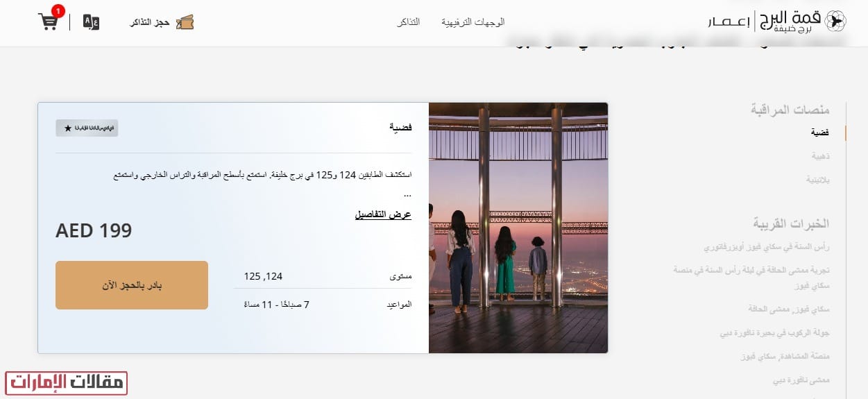Open the التذاكر menu item
Image resolution: width=868 pixels, height=399 pixels.
pos(408,22)
